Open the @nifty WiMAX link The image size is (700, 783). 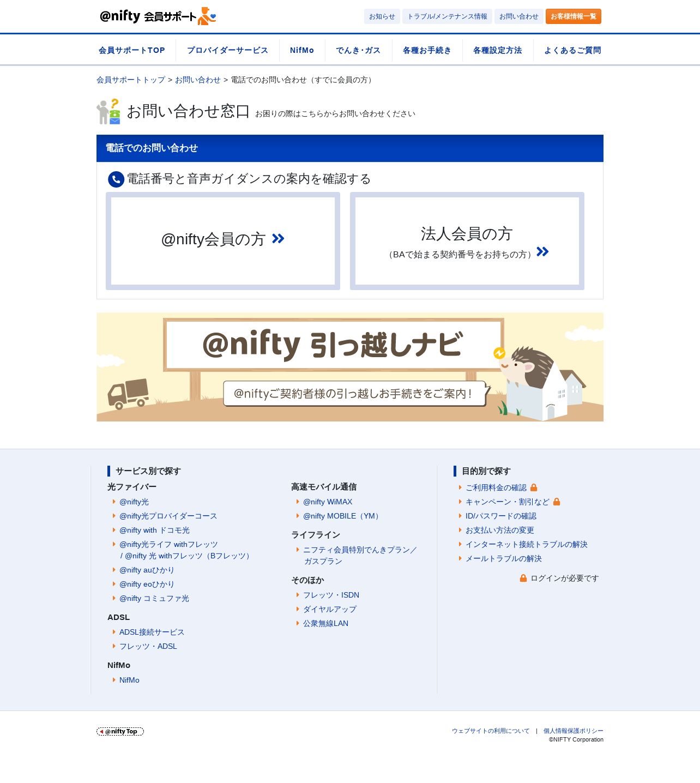coord(328,502)
